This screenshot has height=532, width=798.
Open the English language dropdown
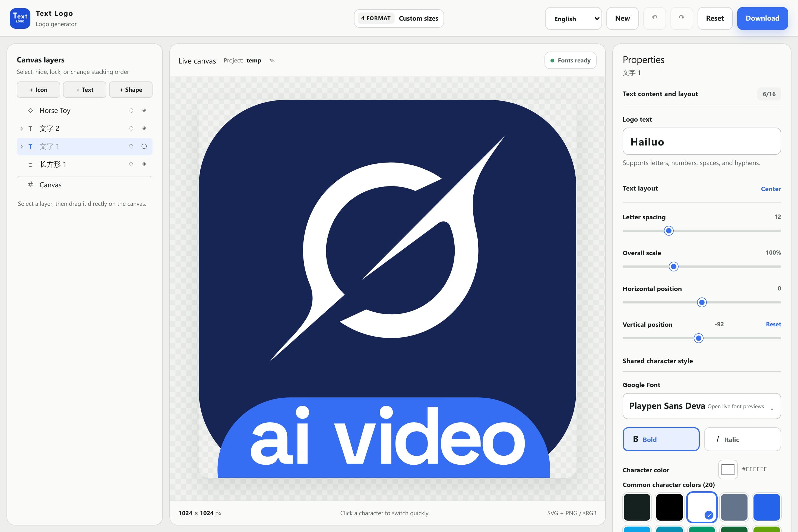click(573, 18)
